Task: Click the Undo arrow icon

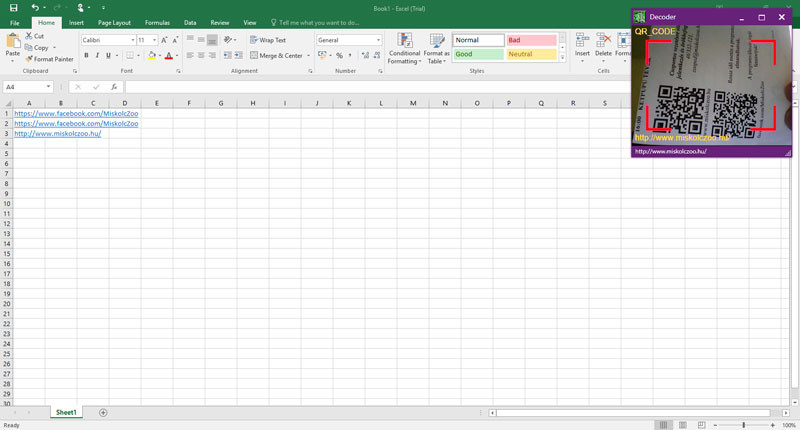Action: coord(35,8)
